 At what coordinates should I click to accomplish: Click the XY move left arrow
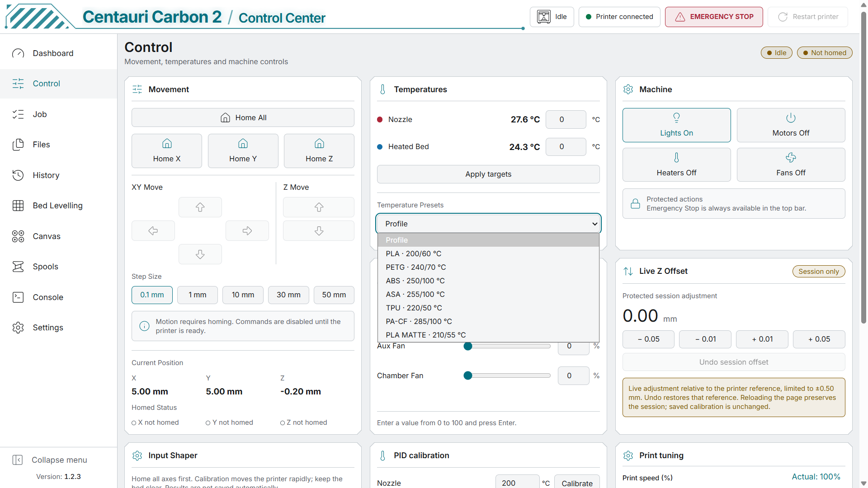coord(153,231)
